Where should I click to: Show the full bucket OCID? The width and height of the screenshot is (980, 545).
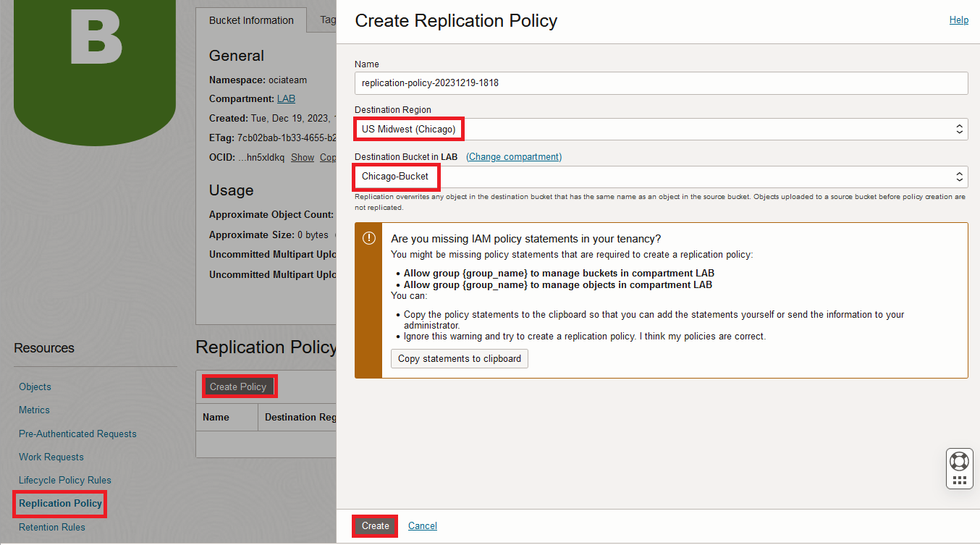click(303, 157)
